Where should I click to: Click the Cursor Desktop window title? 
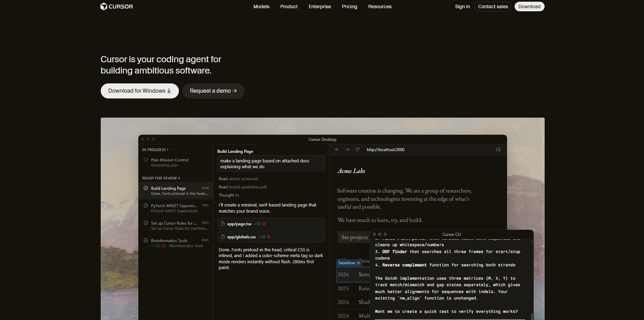pyautogui.click(x=322, y=139)
